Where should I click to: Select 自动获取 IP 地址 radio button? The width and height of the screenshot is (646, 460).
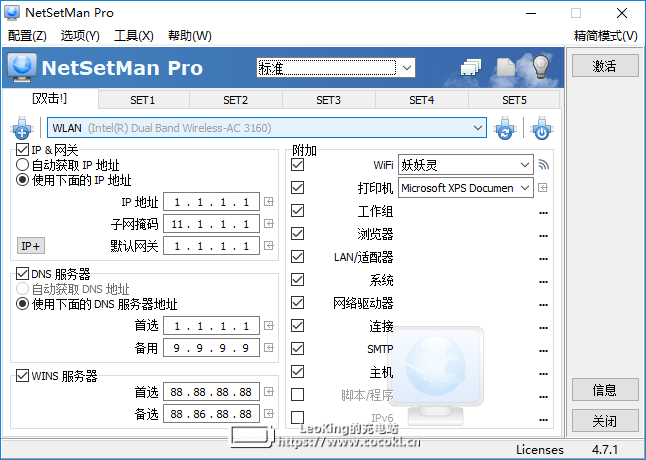22,165
